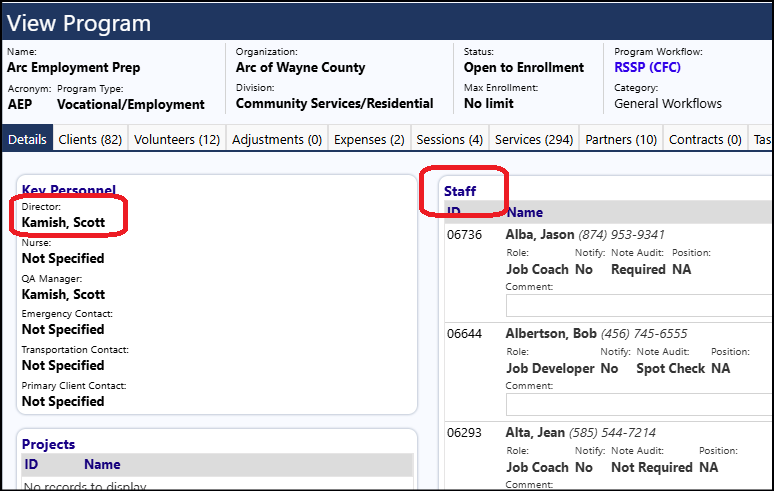Select staff ID 06644
Screen dimensions: 774x491
point(464,334)
